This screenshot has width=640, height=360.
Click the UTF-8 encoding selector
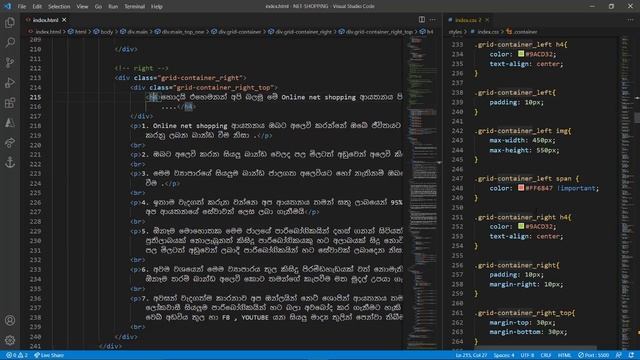527,355
